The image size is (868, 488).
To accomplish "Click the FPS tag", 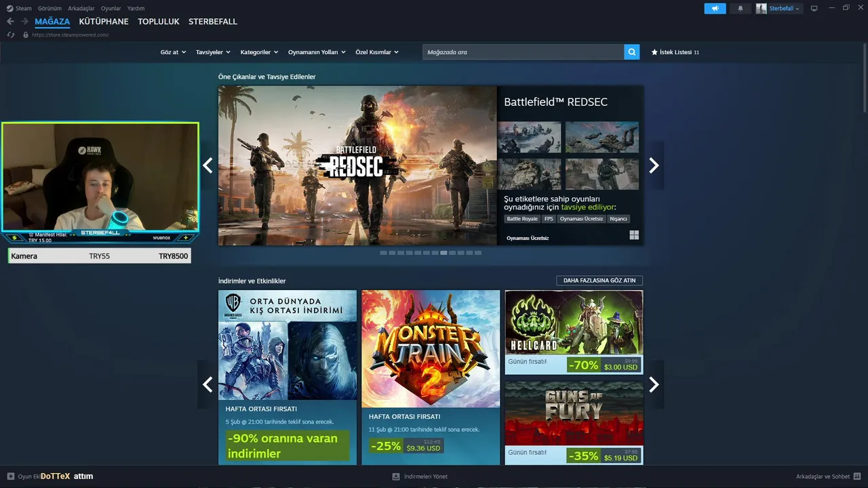I will click(x=549, y=219).
